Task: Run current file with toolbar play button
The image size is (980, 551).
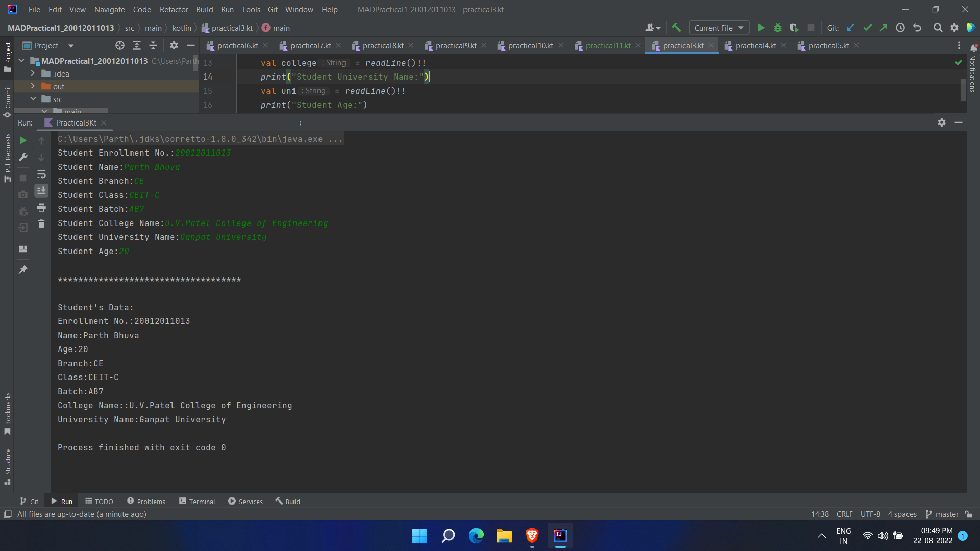Action: click(761, 28)
